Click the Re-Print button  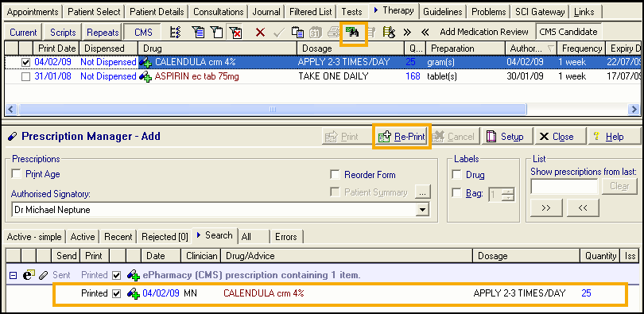(x=402, y=137)
